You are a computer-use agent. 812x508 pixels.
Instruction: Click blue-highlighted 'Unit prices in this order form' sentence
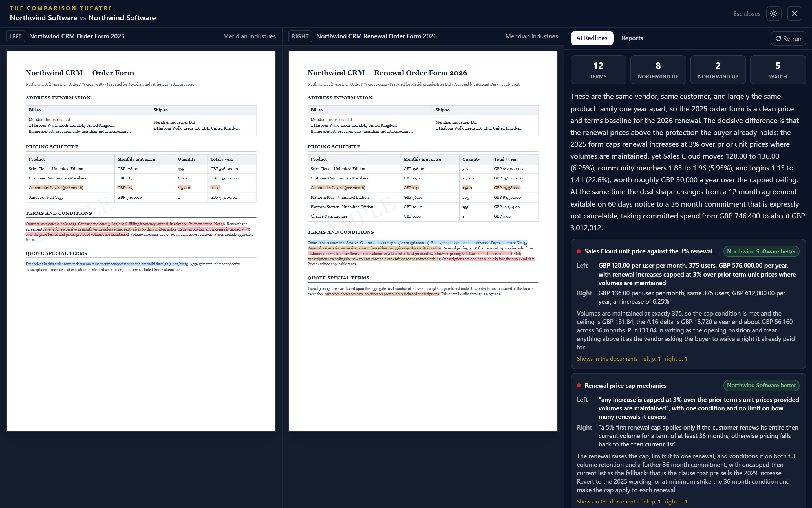click(x=107, y=264)
